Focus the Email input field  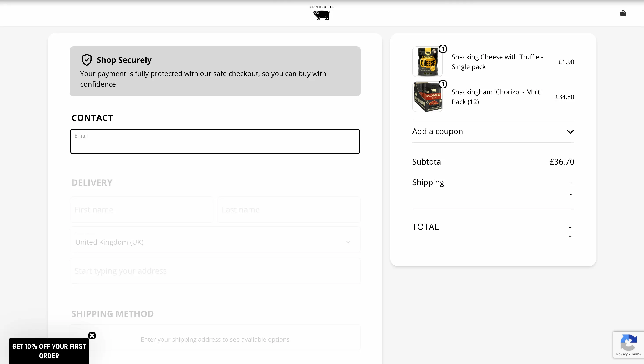click(215, 142)
